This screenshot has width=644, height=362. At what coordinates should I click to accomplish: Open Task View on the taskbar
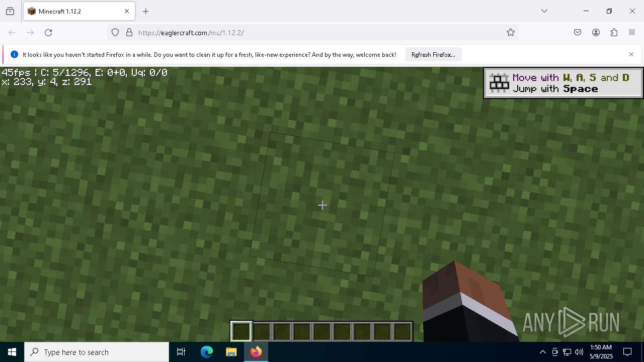181,352
